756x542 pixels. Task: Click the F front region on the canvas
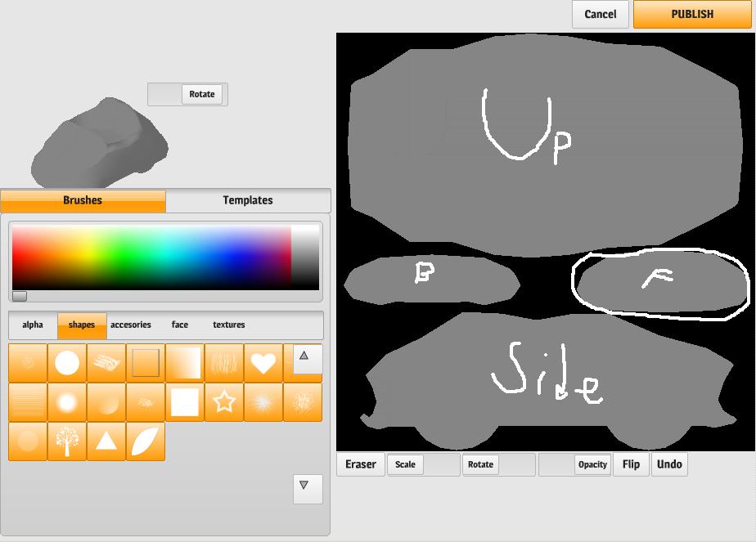661,282
